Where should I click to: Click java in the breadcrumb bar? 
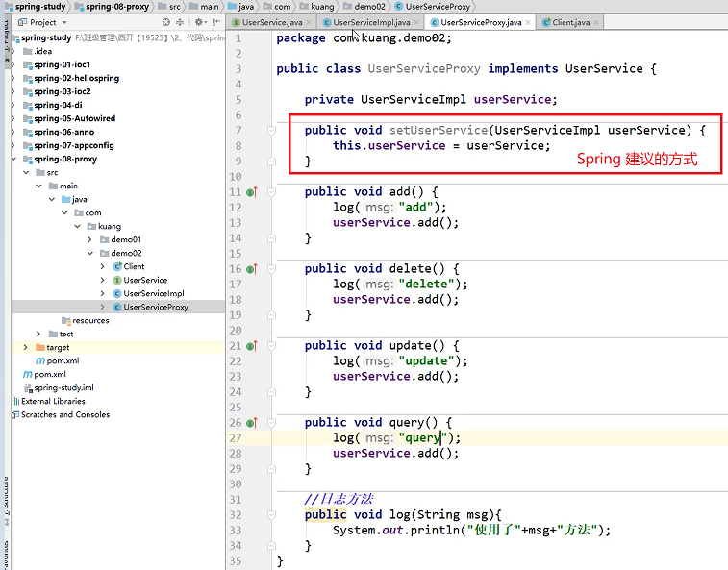click(240, 7)
